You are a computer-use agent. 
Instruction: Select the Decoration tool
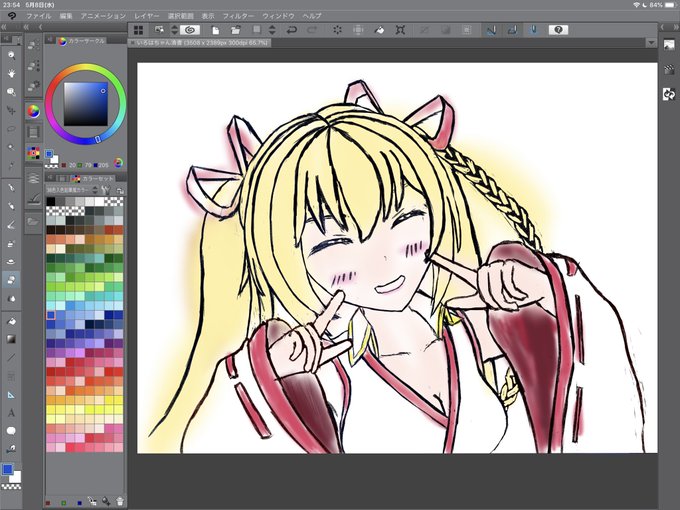pos(11,262)
